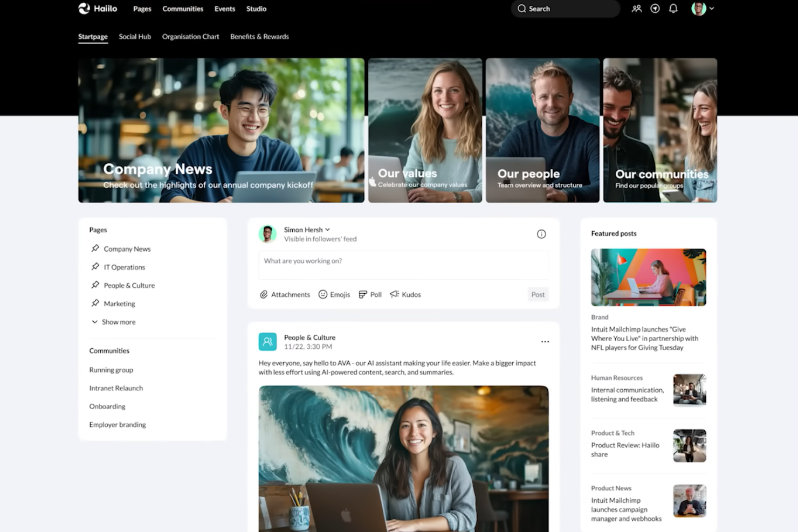Open the three-dot menu on People & Culture post
The width and height of the screenshot is (798, 532).
tap(545, 342)
